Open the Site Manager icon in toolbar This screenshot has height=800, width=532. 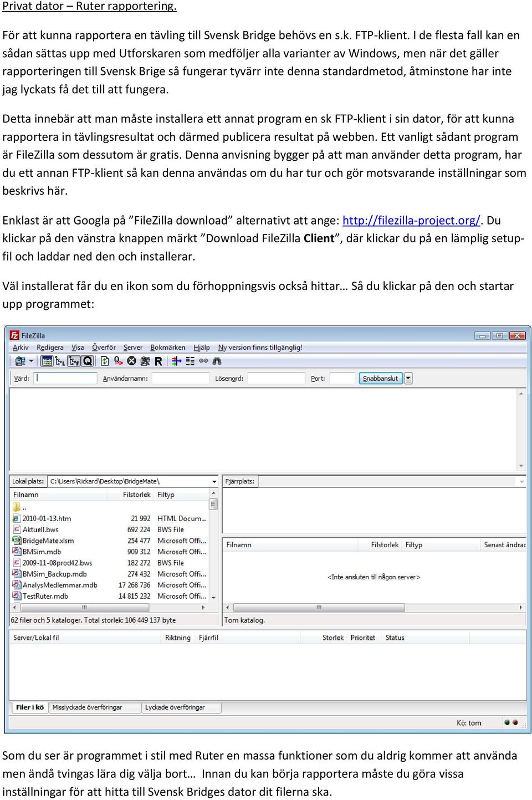(21, 361)
